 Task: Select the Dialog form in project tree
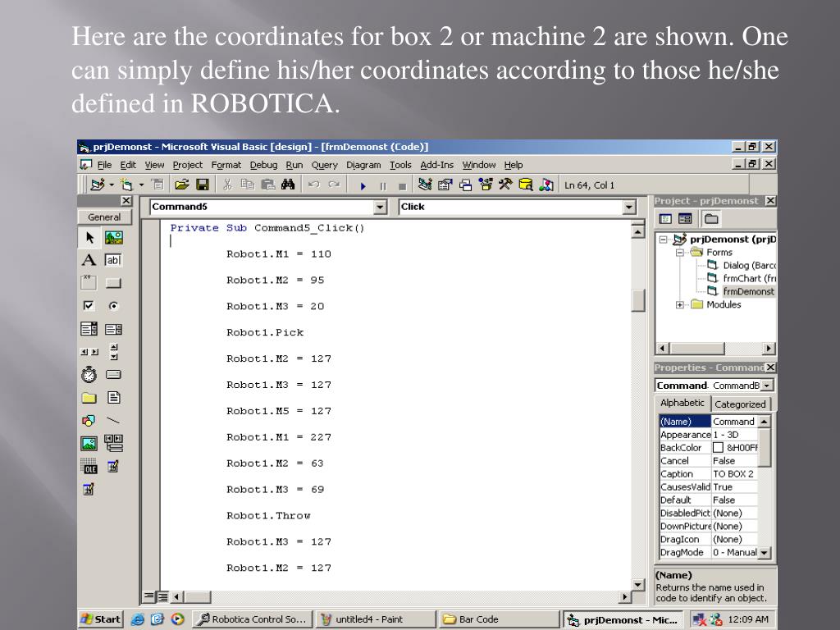tap(749, 265)
